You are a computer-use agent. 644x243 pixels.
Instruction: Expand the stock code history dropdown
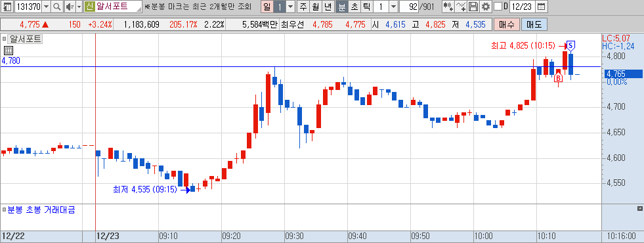click(46, 7)
